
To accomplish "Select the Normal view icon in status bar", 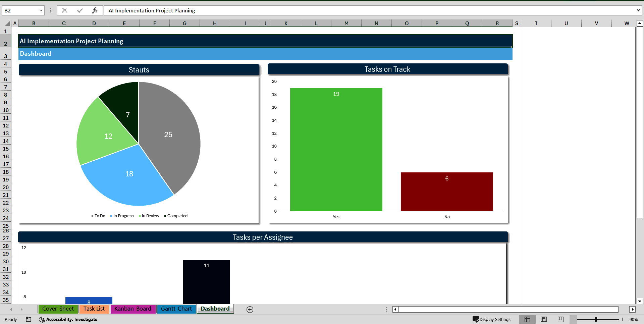I will click(x=527, y=319).
